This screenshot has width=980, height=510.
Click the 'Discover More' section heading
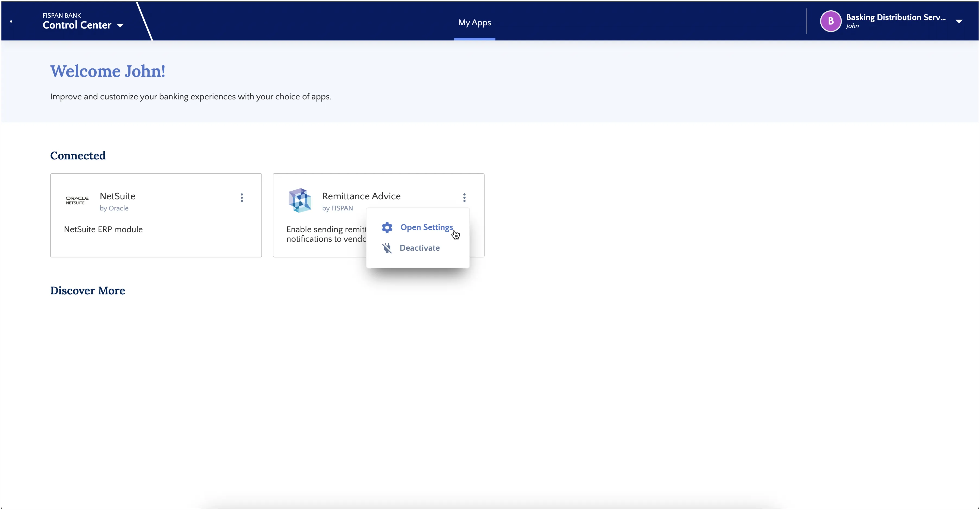click(87, 291)
